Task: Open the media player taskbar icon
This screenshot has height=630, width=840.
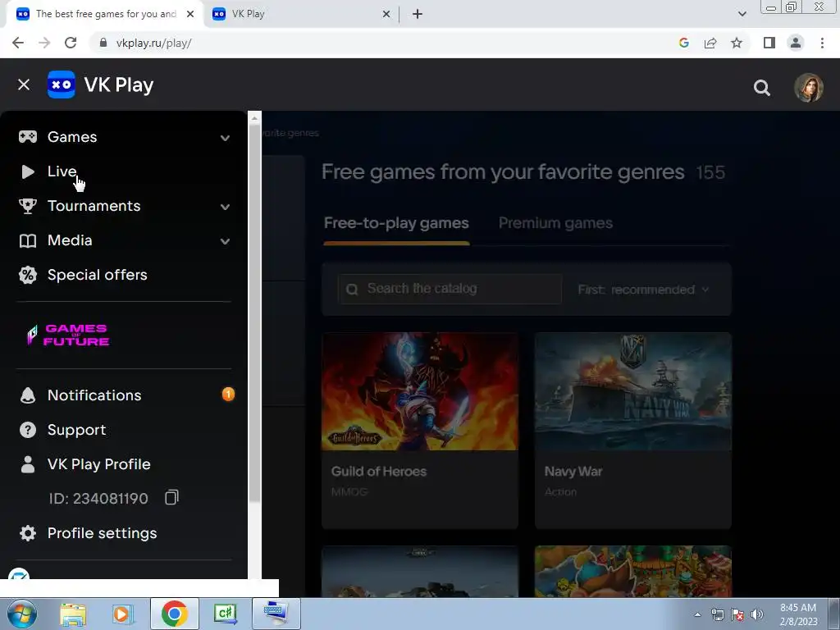Action: [123, 614]
